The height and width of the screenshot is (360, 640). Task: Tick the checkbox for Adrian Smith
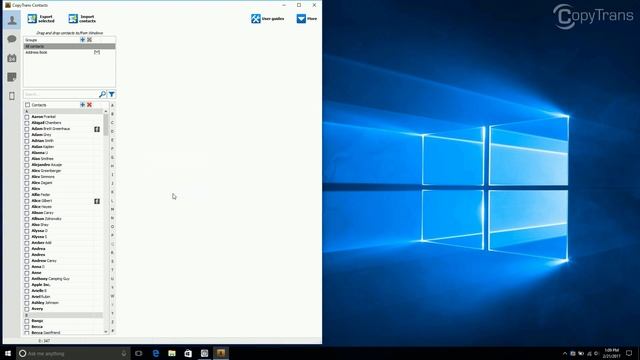27,141
